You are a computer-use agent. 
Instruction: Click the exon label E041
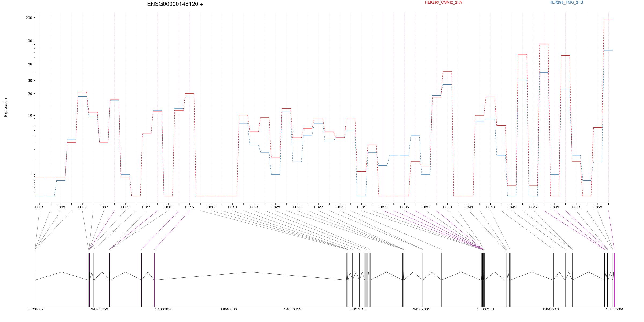click(x=469, y=207)
